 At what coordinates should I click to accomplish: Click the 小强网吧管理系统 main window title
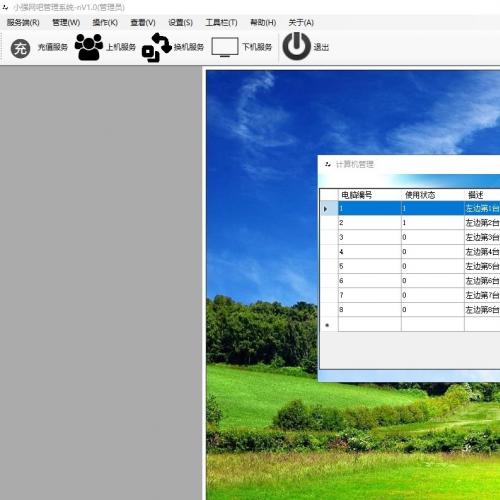point(69,7)
